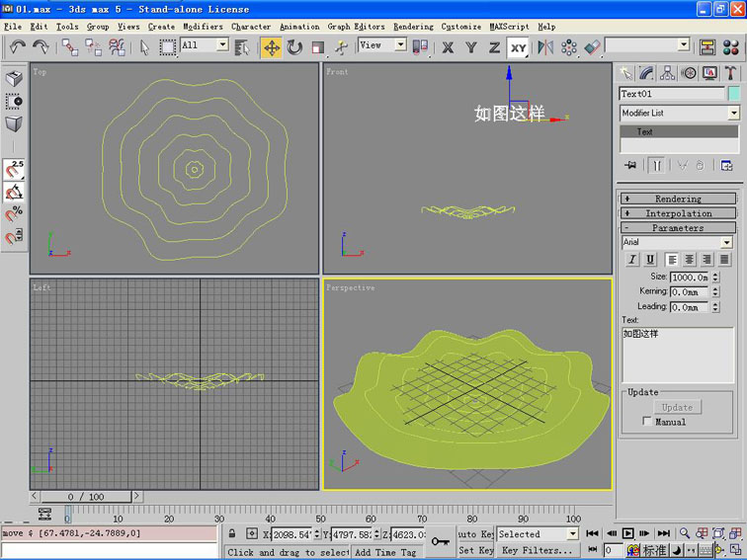Click the Rectangular Selection Region icon
Image resolution: width=747 pixels, height=560 pixels.
click(167, 47)
